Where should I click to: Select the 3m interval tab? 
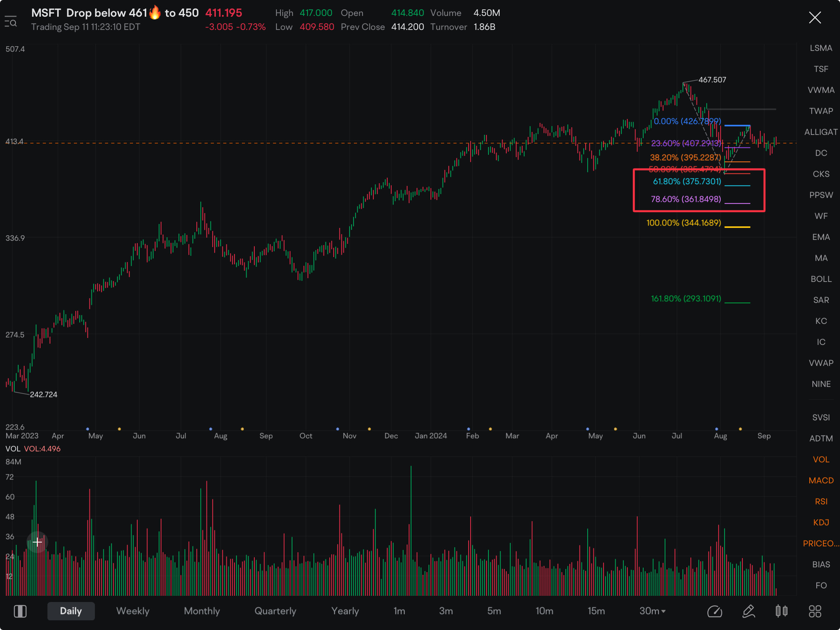pos(446,611)
